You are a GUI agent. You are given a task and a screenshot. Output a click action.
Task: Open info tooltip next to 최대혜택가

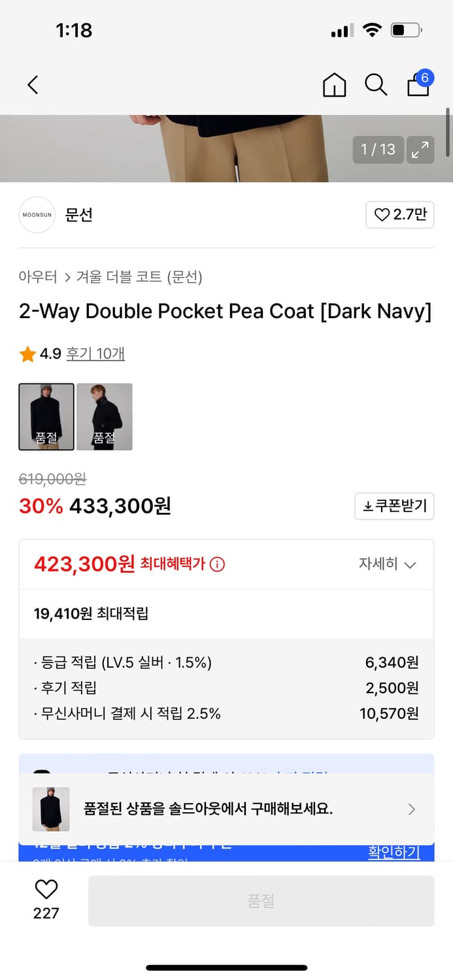[216, 564]
